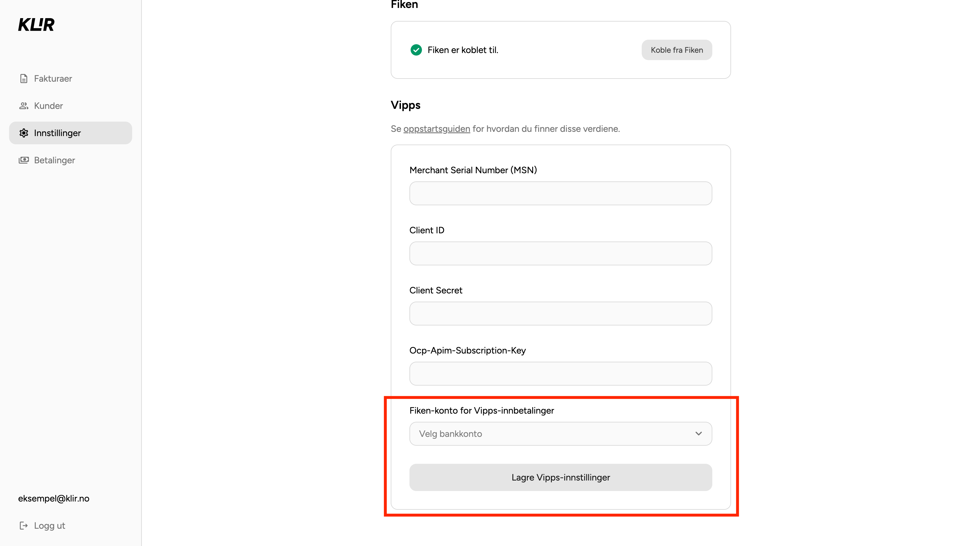Focus the Merchant Serial Number field

point(561,194)
